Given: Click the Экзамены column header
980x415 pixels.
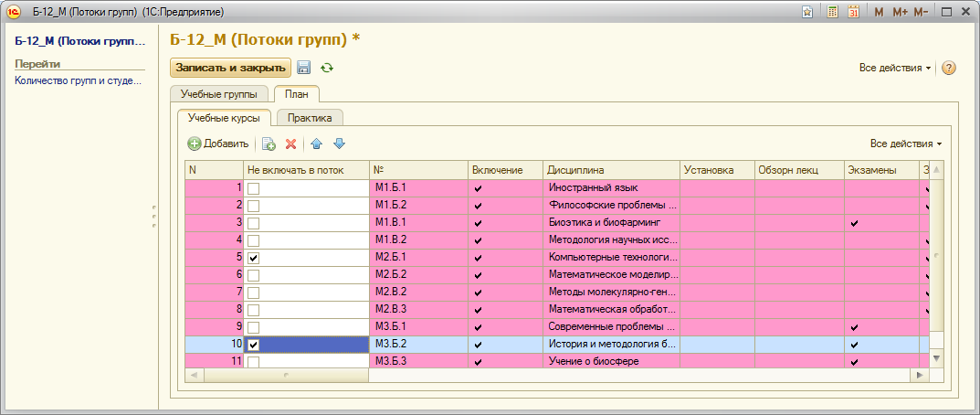Looking at the screenshot, I should tap(880, 170).
